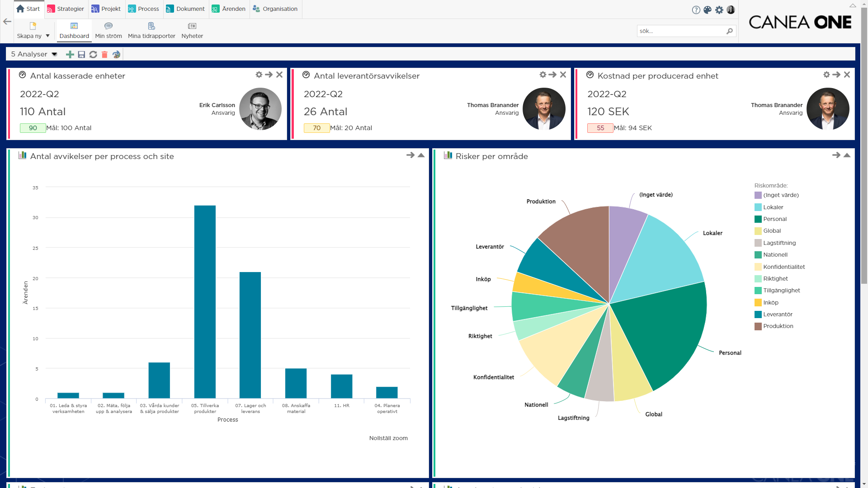Refresh the dashboard analyses
The image size is (868, 488).
coord(93,55)
